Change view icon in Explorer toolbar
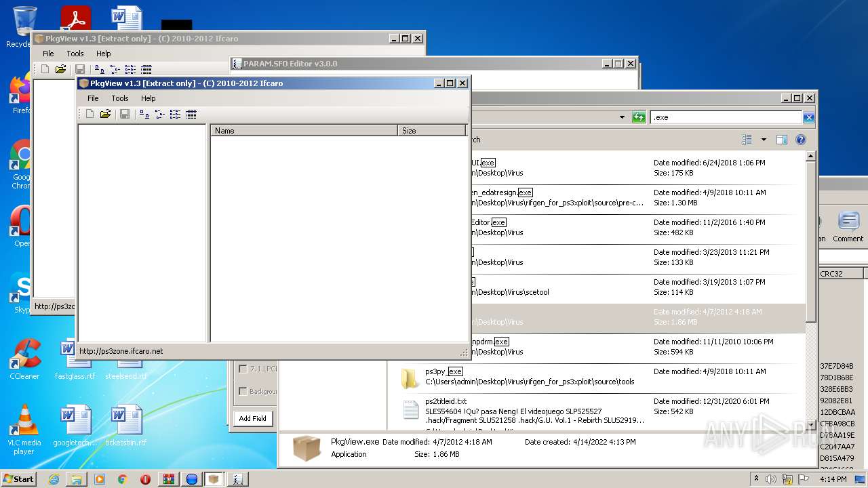This screenshot has width=868, height=488. pyautogui.click(x=747, y=140)
